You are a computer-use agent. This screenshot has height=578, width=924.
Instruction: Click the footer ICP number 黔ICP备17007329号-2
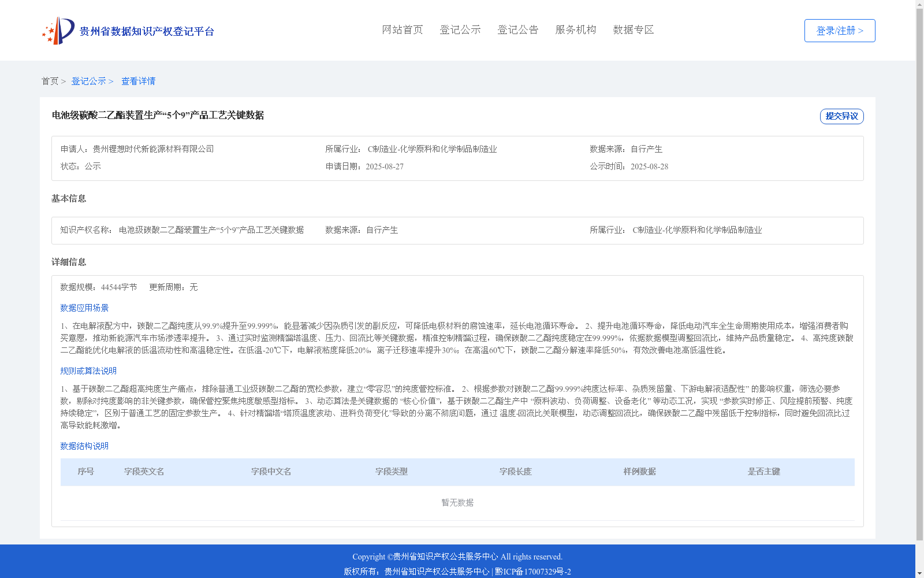coord(533,572)
